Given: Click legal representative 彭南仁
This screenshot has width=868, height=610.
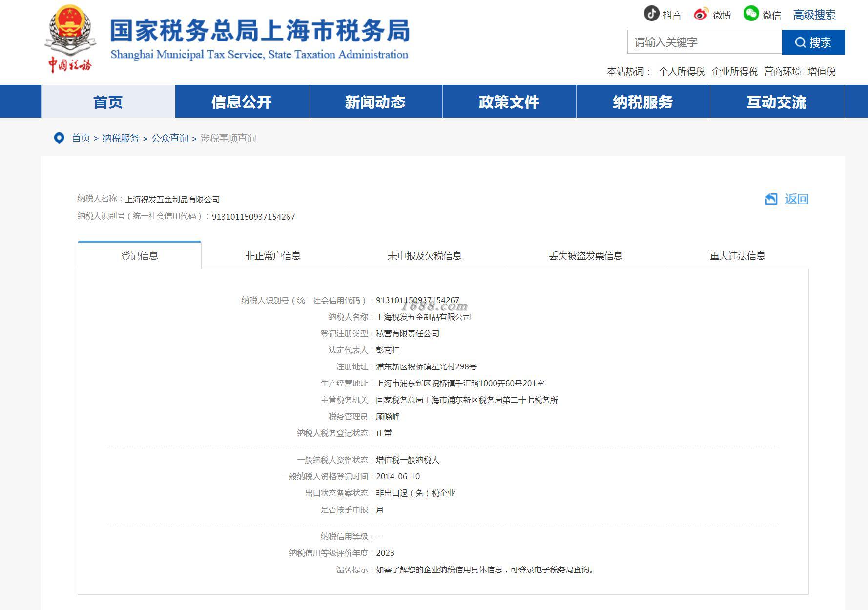Looking at the screenshot, I should click(388, 350).
